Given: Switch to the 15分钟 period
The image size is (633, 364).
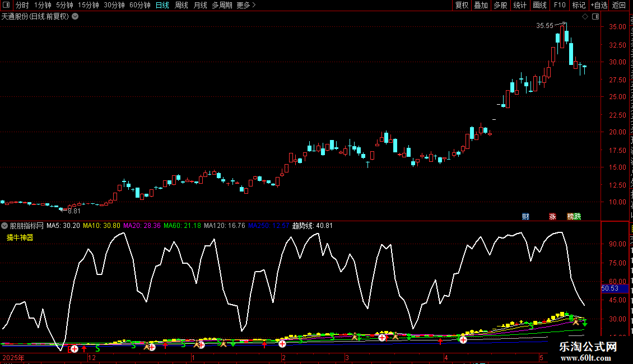Looking at the screenshot, I should (x=88, y=5).
